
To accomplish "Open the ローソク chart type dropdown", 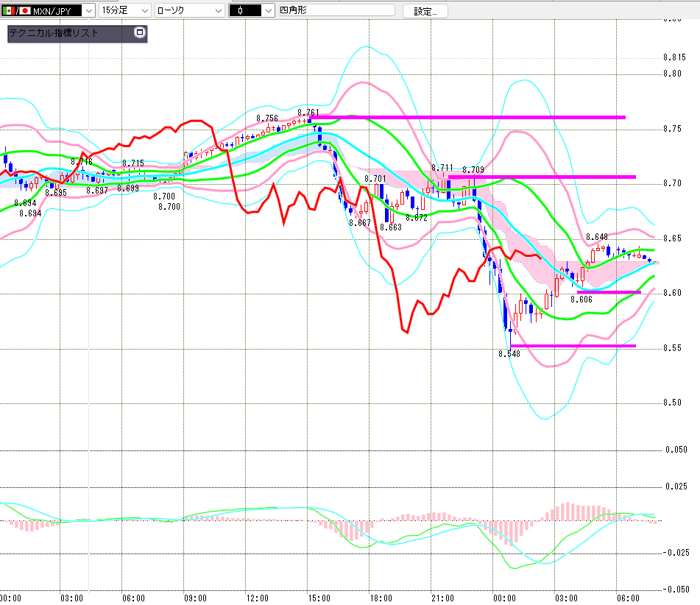I will tap(190, 10).
